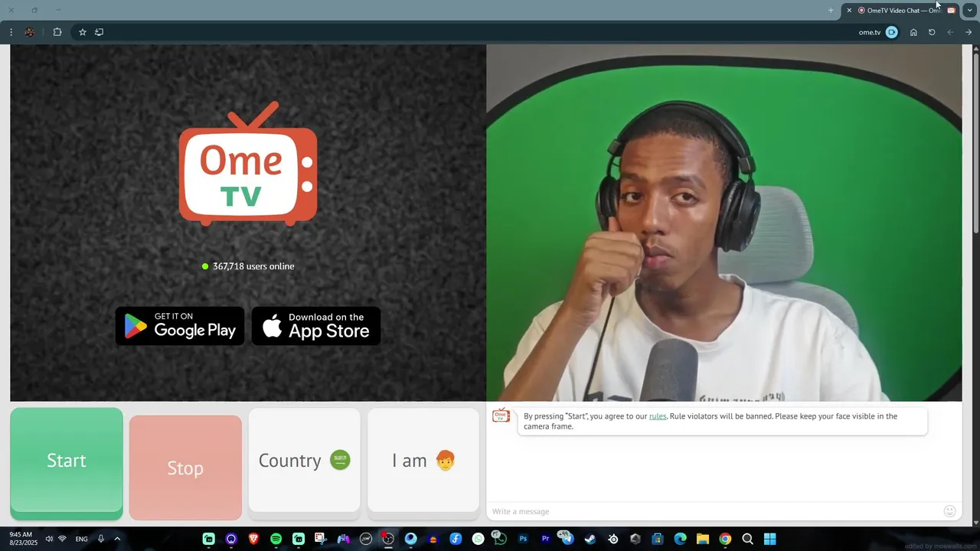Image resolution: width=980 pixels, height=551 pixels.
Task: Show hidden tray icons chevron
Action: [x=117, y=539]
